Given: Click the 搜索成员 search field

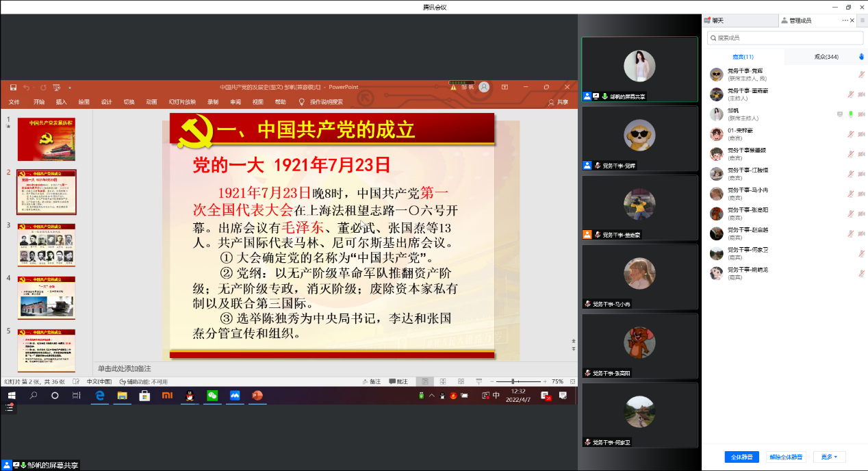Looking at the screenshot, I should coord(784,38).
